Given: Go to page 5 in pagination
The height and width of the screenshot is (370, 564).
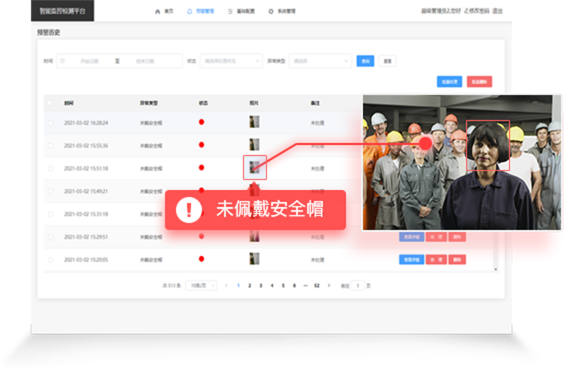Looking at the screenshot, I should point(283,286).
